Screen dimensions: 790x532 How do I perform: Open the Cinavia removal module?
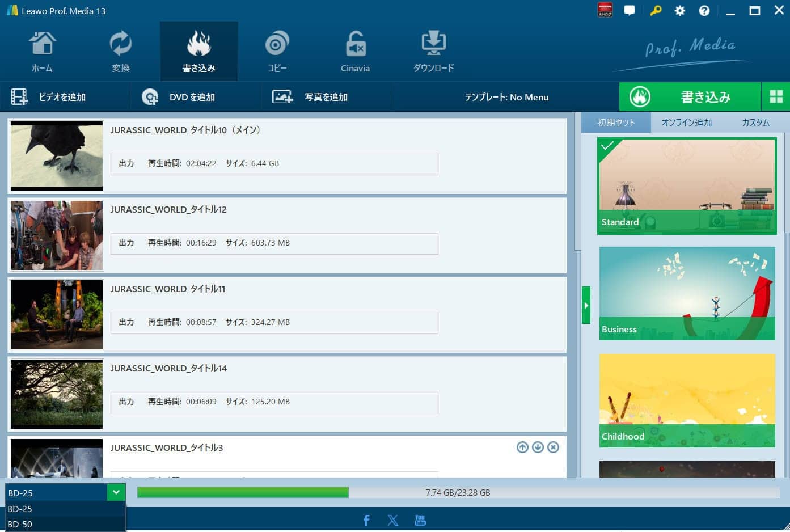coord(355,52)
